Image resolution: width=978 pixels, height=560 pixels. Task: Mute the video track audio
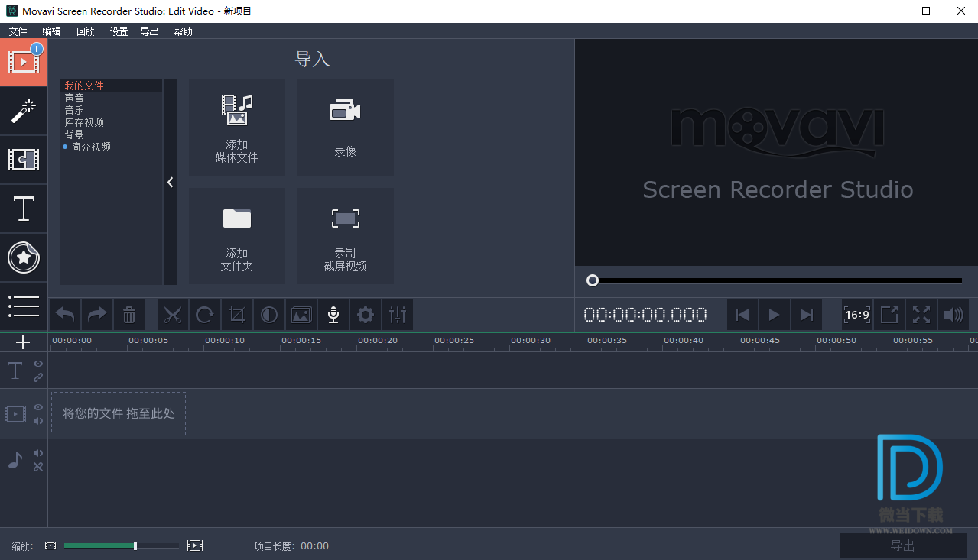(x=38, y=420)
